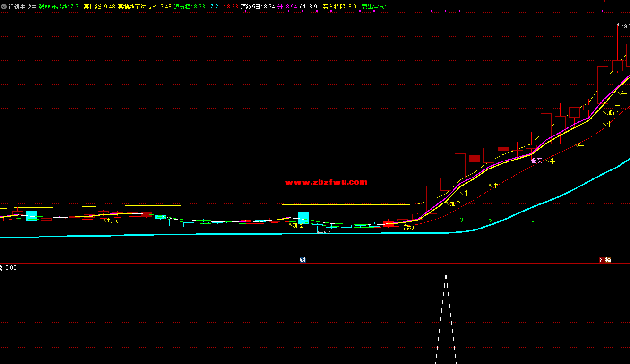Click the 买入持股 legend label
This screenshot has width=630, height=364.
pos(334,7)
